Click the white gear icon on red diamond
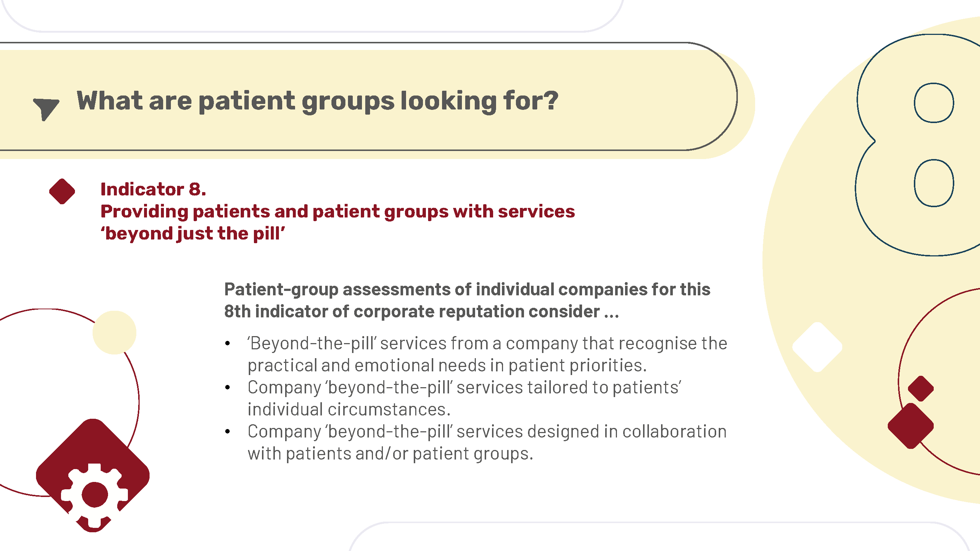Screen dimensions: 980x551 tap(94, 496)
